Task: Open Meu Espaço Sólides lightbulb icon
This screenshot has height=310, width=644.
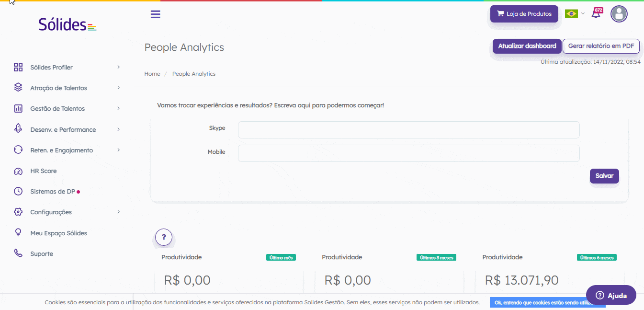Action: (18, 233)
